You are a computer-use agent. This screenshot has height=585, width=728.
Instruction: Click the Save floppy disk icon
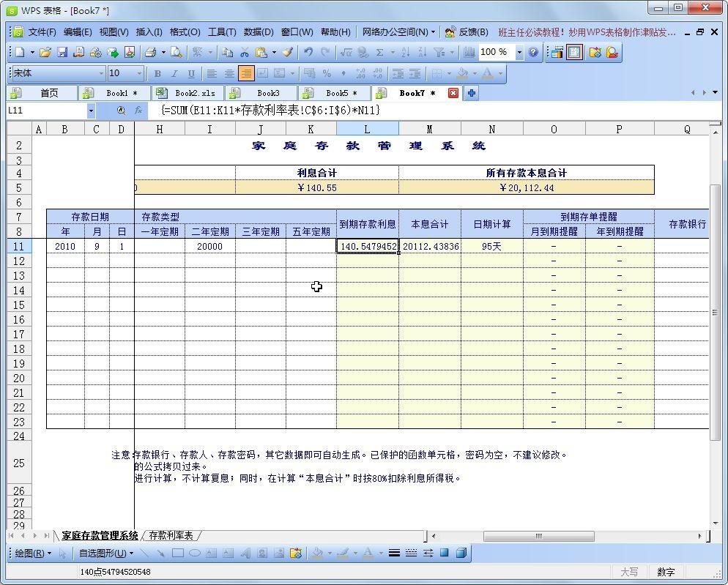pos(62,53)
